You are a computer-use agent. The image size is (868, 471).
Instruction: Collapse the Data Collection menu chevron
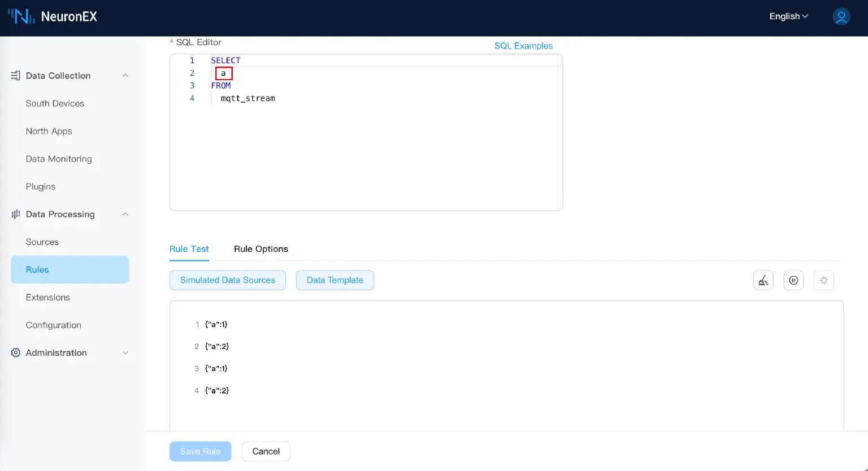tap(125, 76)
